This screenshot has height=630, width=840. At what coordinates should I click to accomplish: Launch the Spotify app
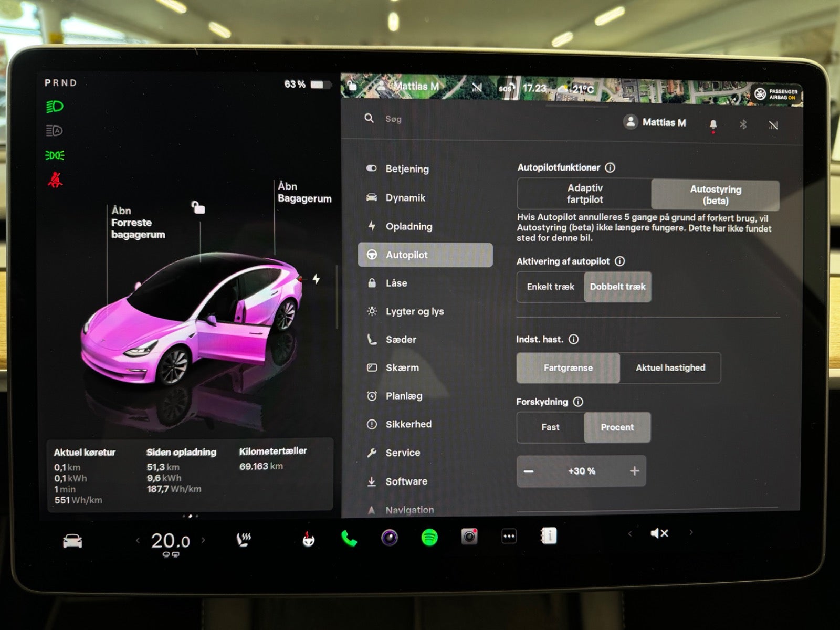[x=429, y=537]
